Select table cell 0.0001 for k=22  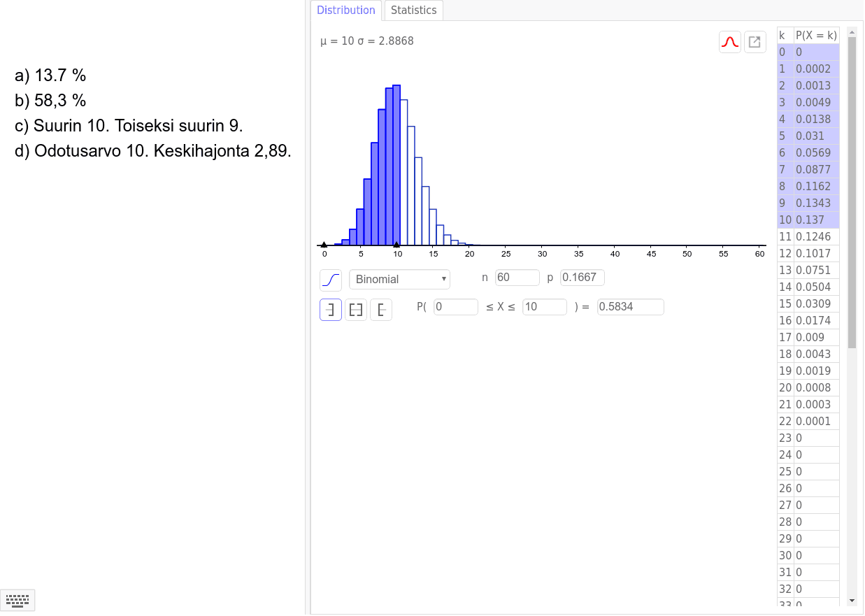pyautogui.click(x=817, y=421)
